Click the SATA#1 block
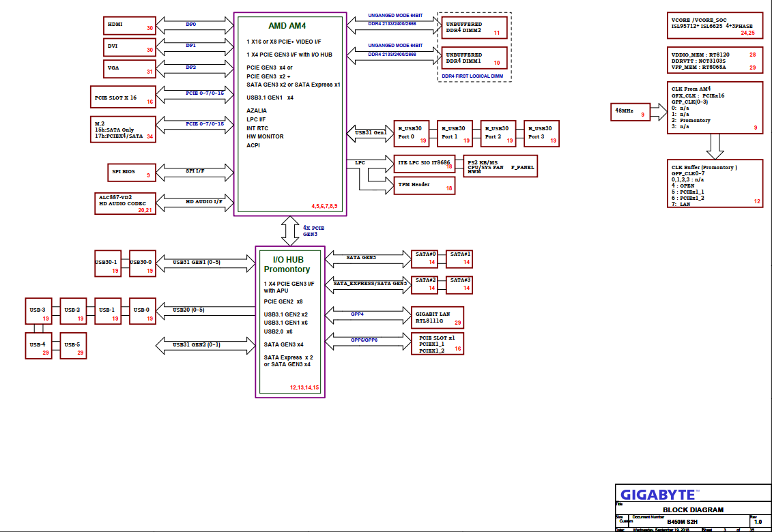This screenshot has width=772, height=532. 459,259
